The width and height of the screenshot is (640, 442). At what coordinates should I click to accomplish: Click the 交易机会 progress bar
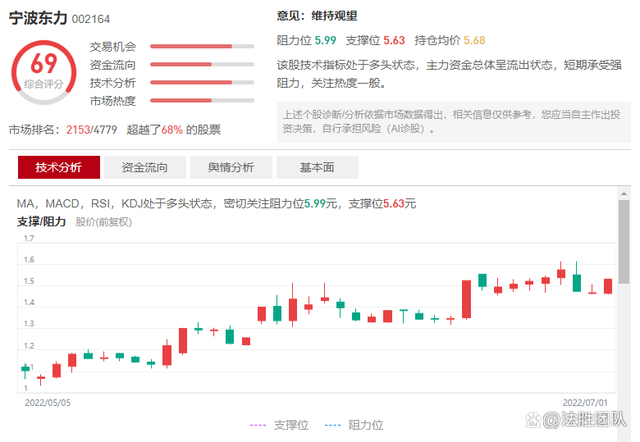tap(202, 47)
